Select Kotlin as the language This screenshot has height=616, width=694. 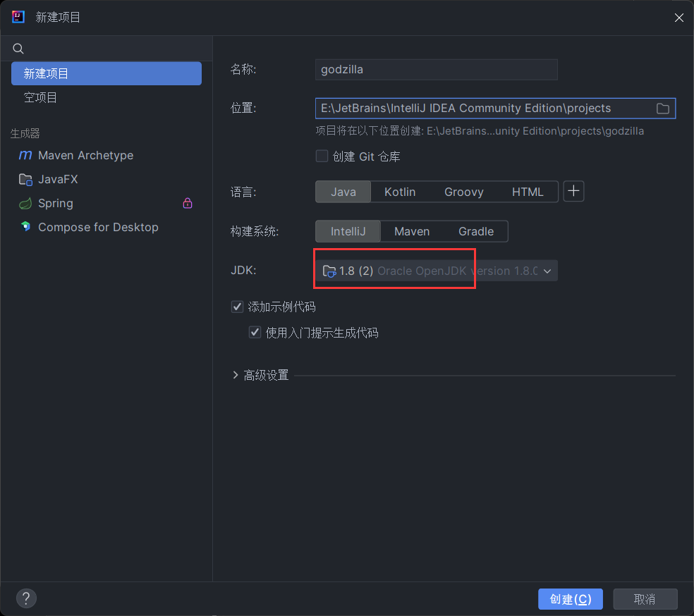[400, 192]
